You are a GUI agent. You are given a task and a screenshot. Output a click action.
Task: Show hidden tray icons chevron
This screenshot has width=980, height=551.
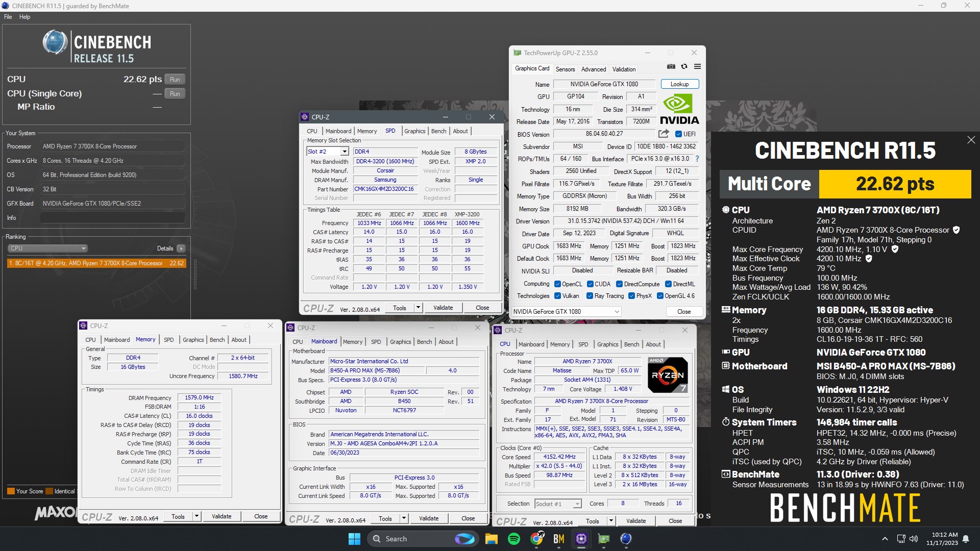885,539
